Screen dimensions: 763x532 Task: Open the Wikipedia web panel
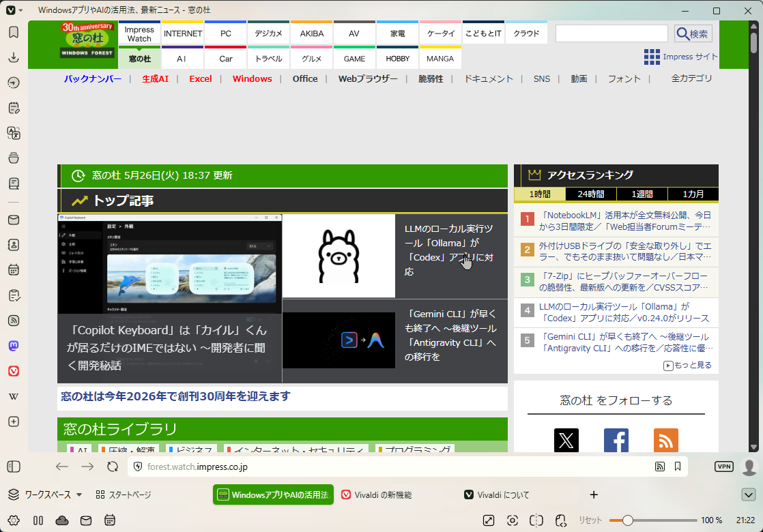pyautogui.click(x=14, y=396)
